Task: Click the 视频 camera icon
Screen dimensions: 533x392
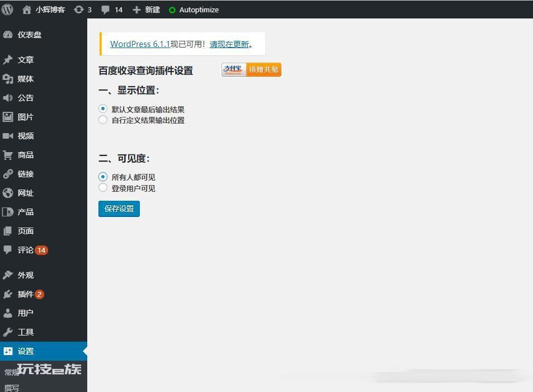Action: tap(7, 136)
